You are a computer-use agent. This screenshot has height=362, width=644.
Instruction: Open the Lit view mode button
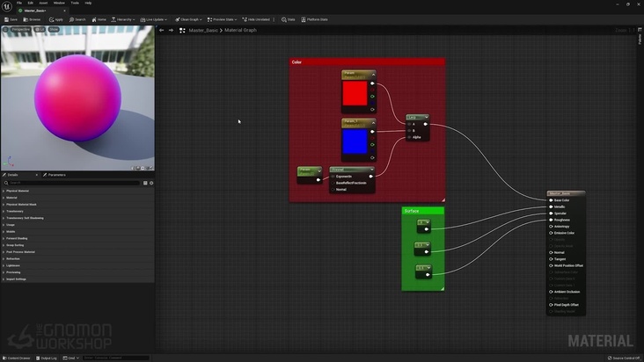click(x=40, y=30)
